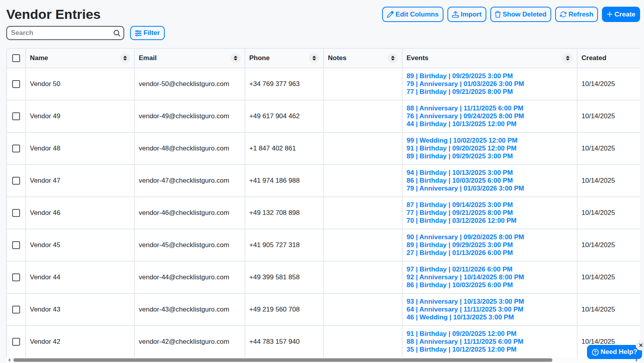Select the upload icon in the Import button
The image size is (644, 363).
(456, 14)
